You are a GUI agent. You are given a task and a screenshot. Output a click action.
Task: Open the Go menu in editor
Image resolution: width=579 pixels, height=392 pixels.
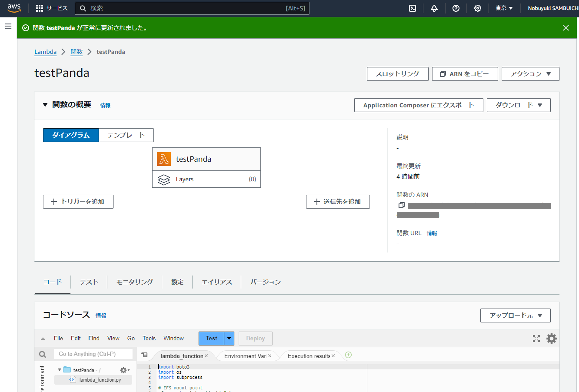click(131, 338)
